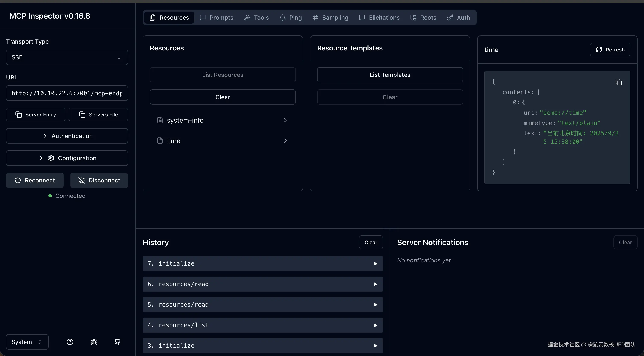Click the List Templates button
This screenshot has height=356, width=644.
[390, 75]
